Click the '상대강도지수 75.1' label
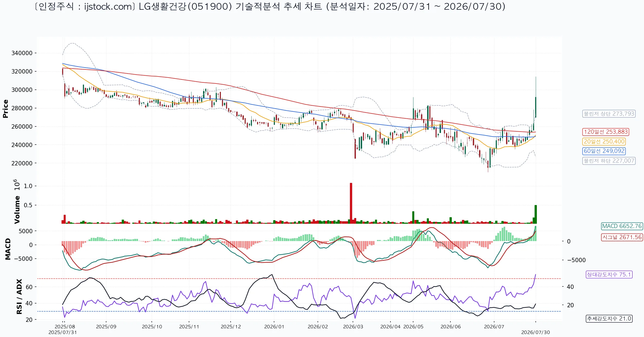 click(609, 275)
